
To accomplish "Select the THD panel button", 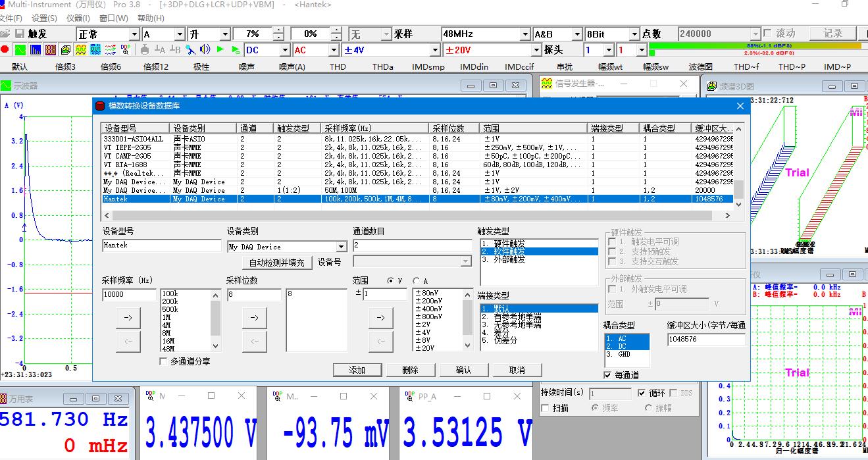I will pos(337,66).
